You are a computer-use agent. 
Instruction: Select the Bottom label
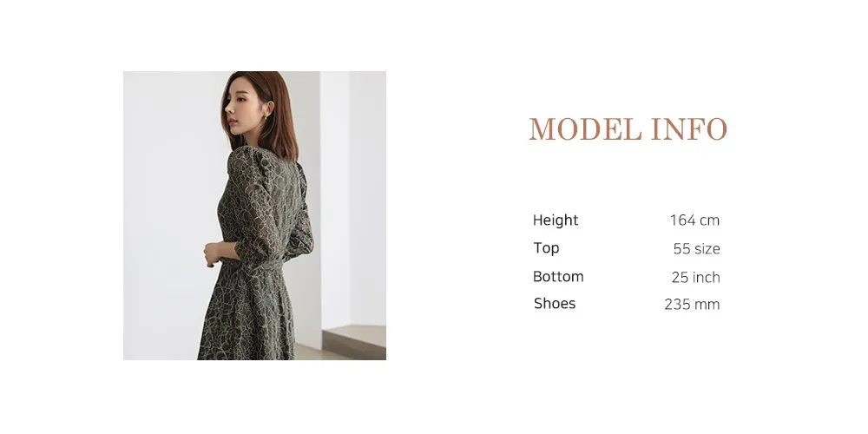(558, 276)
